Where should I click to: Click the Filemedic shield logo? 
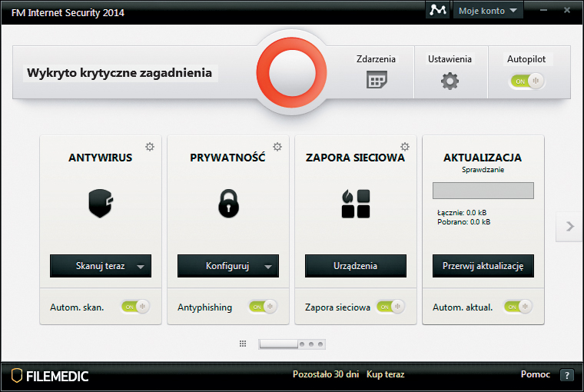click(x=17, y=376)
